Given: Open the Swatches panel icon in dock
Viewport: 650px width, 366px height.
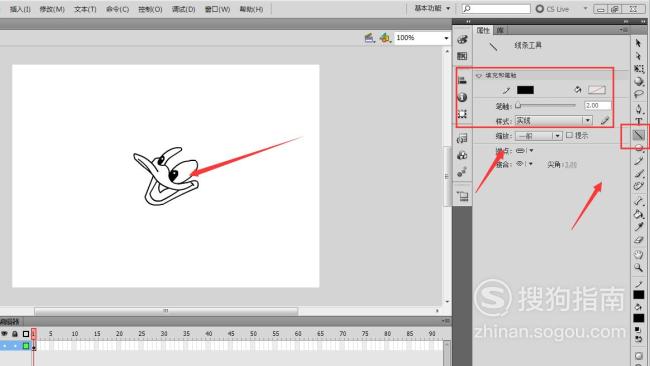Looking at the screenshot, I should pos(462,56).
